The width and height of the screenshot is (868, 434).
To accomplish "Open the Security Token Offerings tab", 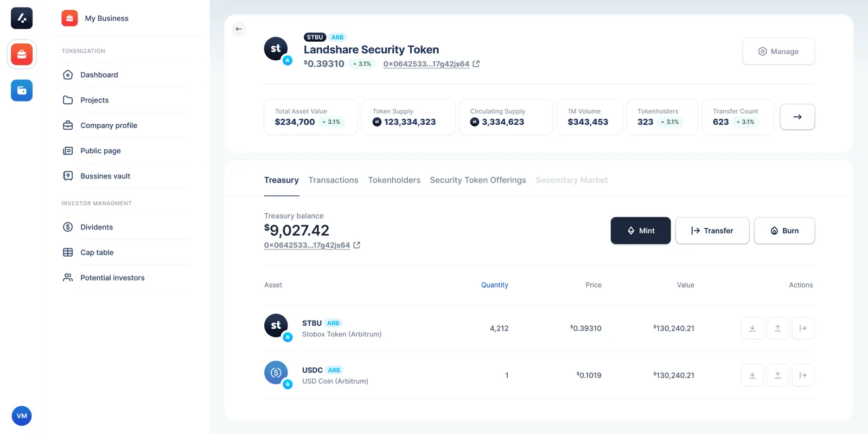I will (x=477, y=180).
